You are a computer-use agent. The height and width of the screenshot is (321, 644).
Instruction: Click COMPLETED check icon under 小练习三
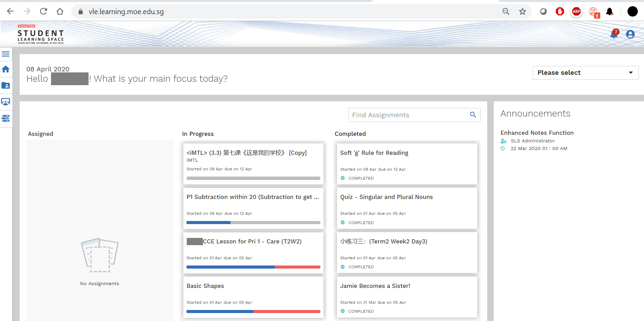pos(343,267)
